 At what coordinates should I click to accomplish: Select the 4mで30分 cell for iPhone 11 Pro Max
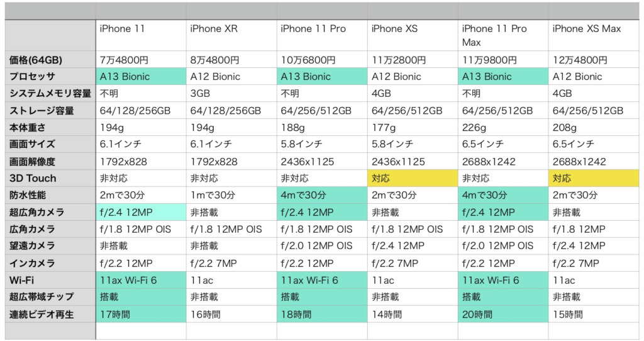(503, 195)
